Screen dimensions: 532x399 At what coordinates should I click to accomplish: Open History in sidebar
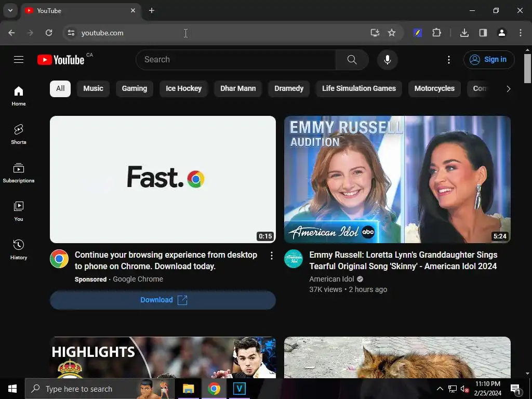click(x=19, y=249)
